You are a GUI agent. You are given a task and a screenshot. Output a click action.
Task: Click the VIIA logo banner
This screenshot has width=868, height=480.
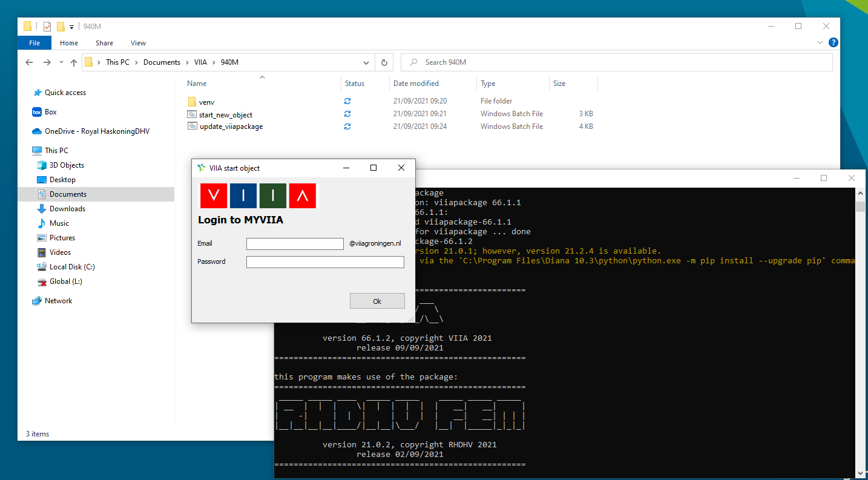coord(258,196)
